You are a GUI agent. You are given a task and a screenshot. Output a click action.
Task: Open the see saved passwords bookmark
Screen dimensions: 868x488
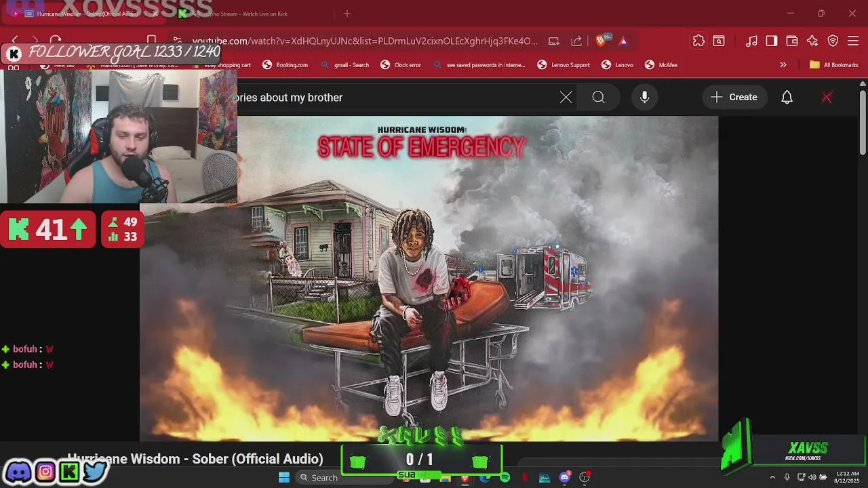click(479, 65)
